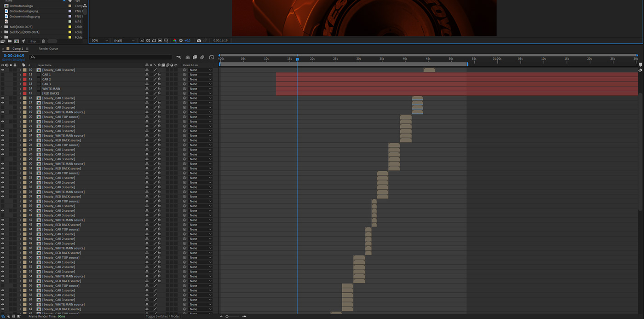Viewport: 644px width, 319px height.
Task: Enable the Frame Blending icon in timeline
Action: pos(195,58)
